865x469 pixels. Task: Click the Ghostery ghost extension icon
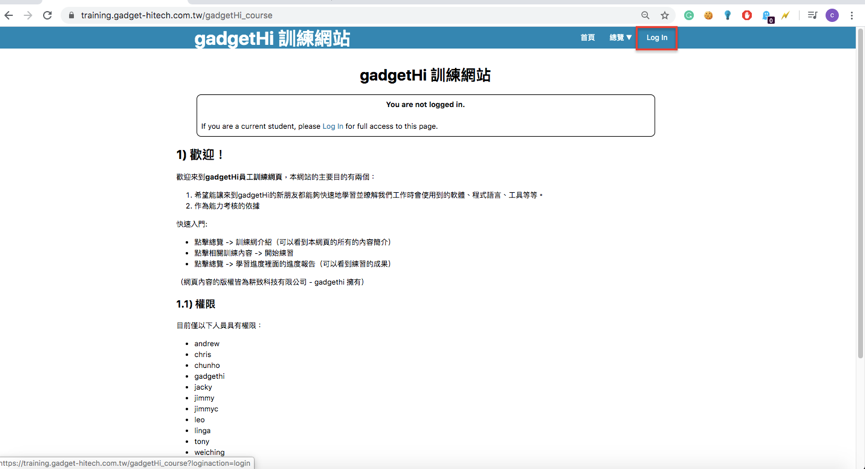pyautogui.click(x=767, y=16)
